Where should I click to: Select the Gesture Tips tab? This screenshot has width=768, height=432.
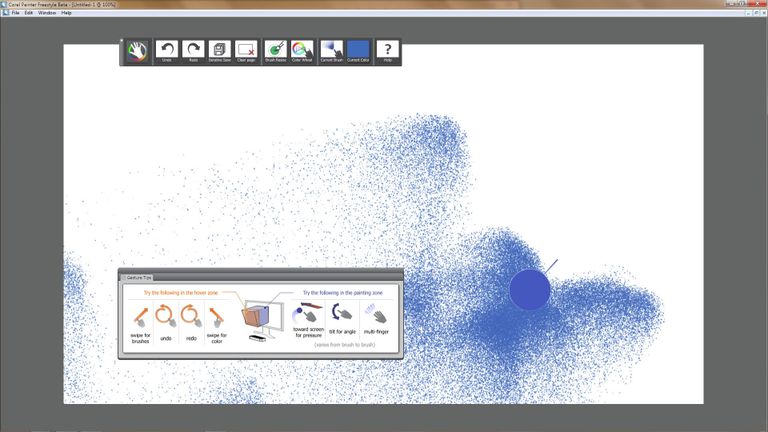pyautogui.click(x=137, y=278)
